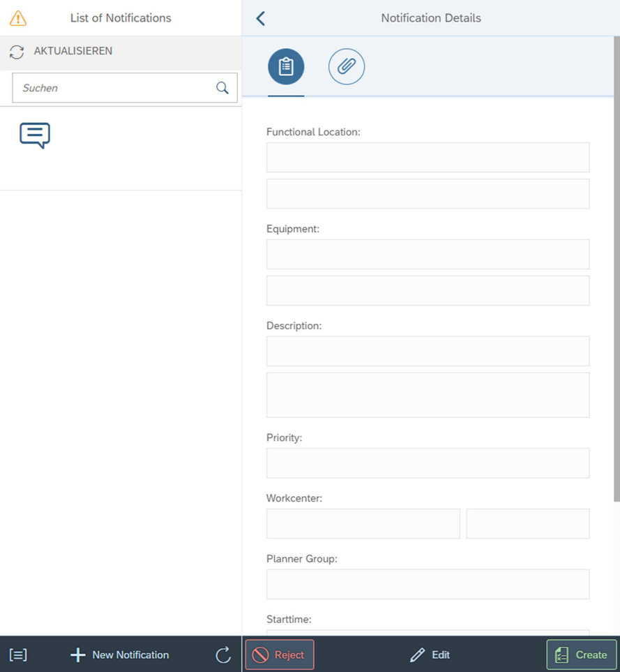Click the list view icon in footer

pos(18,655)
